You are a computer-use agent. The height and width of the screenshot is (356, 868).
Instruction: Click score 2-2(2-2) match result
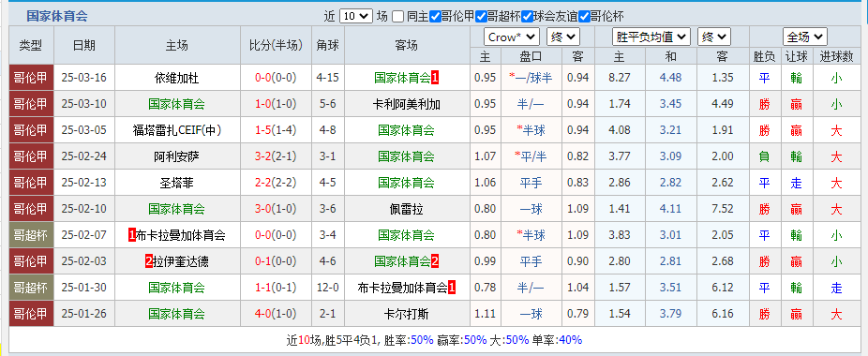(276, 183)
